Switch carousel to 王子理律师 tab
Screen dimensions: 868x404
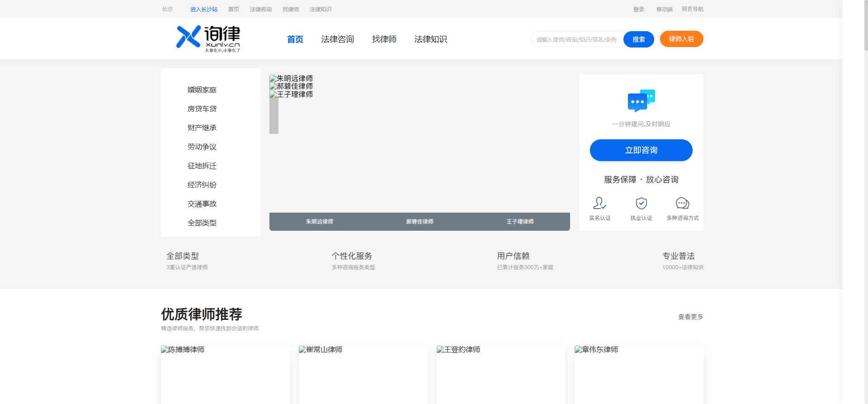click(520, 222)
